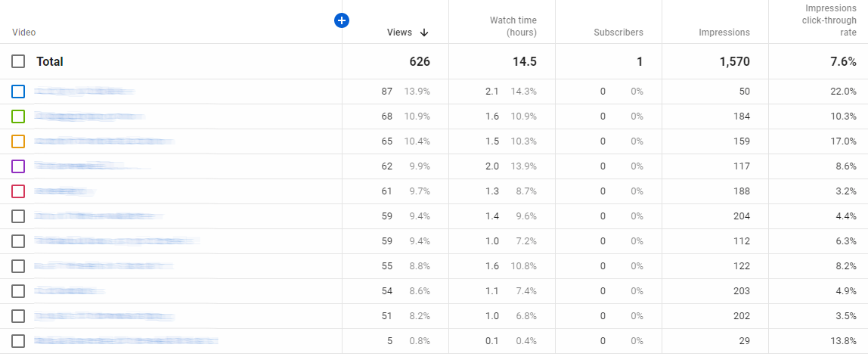
Task: Check the box for the 54-views video
Action: tap(18, 291)
